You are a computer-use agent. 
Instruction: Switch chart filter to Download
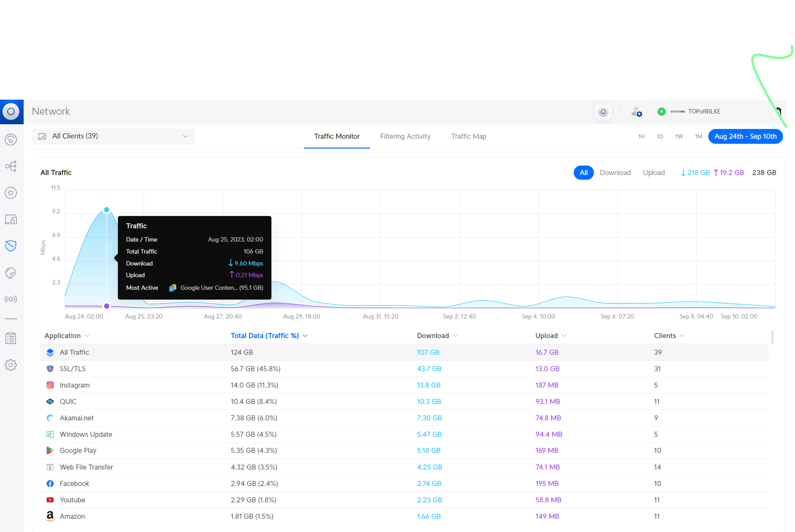click(x=615, y=172)
